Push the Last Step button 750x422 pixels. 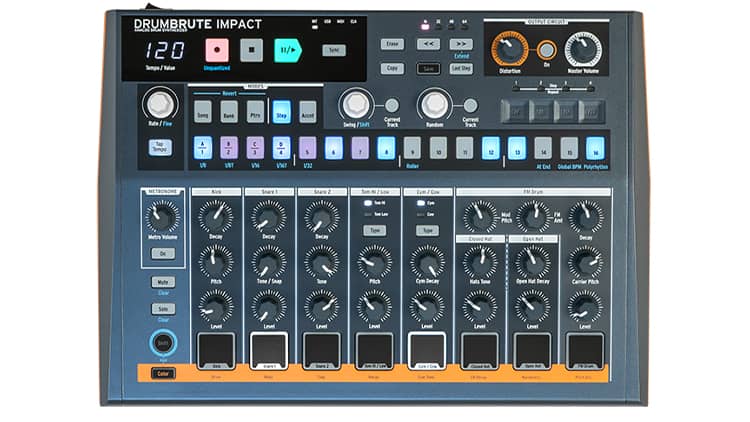pos(461,68)
